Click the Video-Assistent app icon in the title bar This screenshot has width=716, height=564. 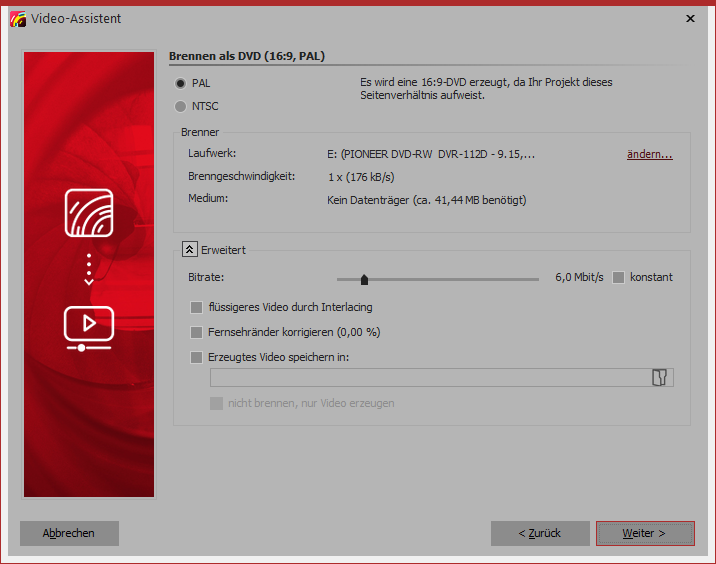pos(17,18)
